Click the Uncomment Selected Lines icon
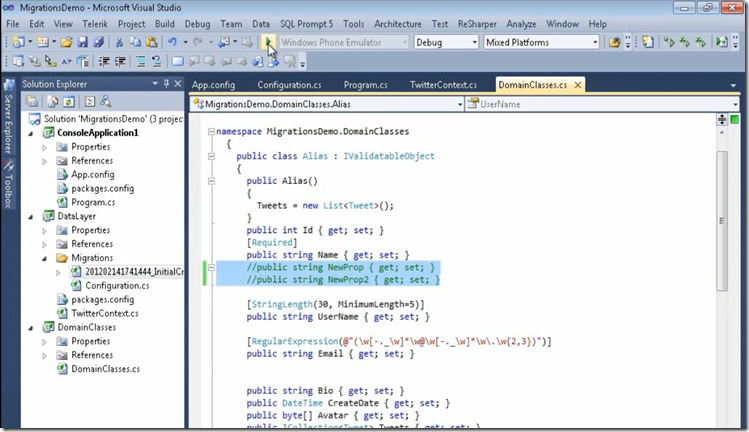 click(156, 61)
